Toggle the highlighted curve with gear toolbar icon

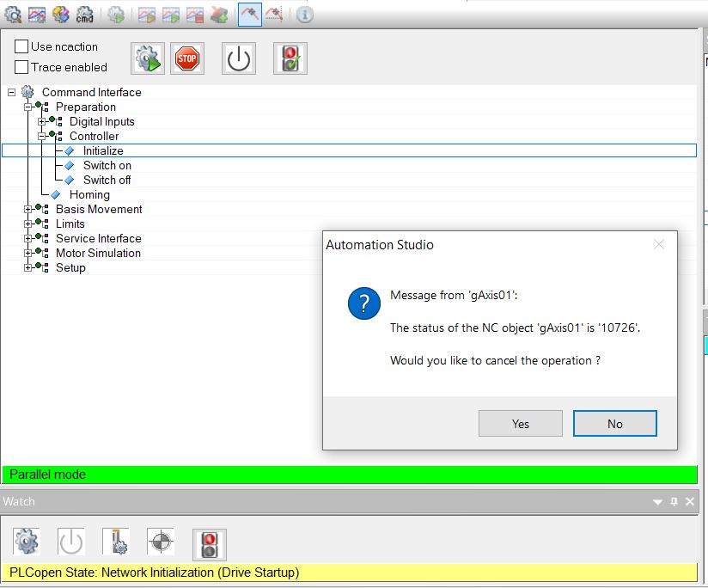pos(250,15)
